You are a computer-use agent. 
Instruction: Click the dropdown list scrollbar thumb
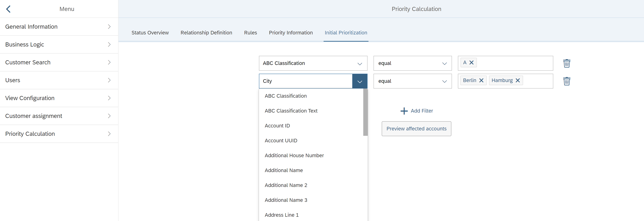pos(365,112)
